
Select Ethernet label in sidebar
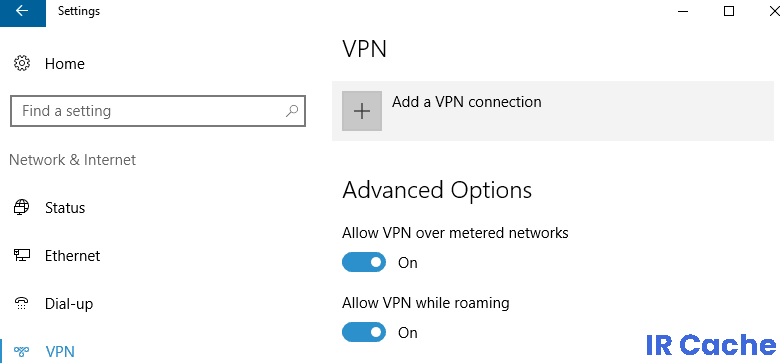pyautogui.click(x=72, y=256)
